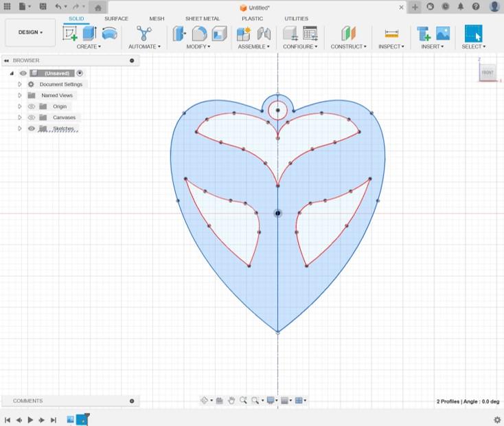
Task: Expand the Canvases node
Action: pos(20,117)
